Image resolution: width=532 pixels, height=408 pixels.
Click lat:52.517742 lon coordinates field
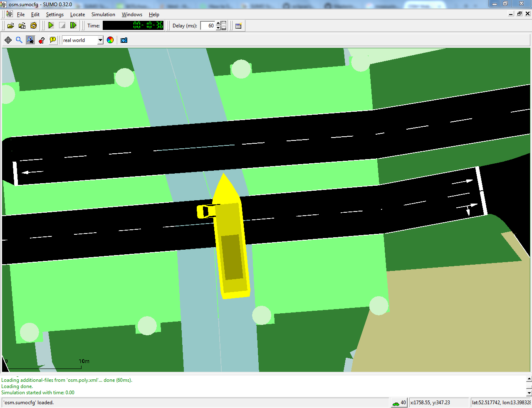pos(501,403)
